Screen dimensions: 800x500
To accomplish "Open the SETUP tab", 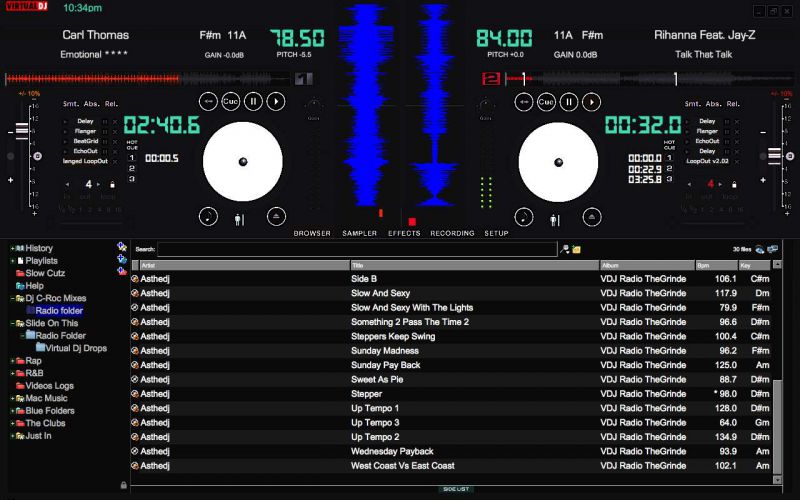I will click(496, 233).
